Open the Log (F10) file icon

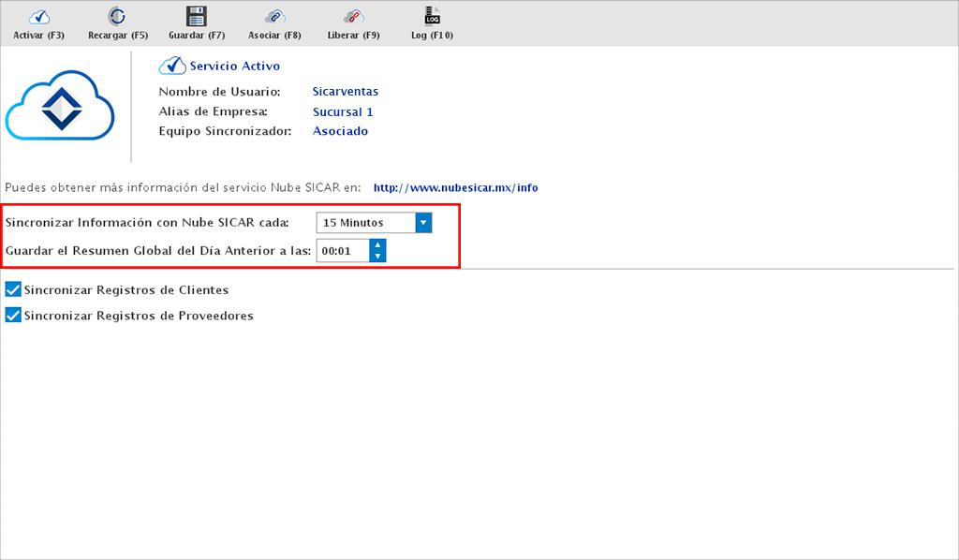432,16
